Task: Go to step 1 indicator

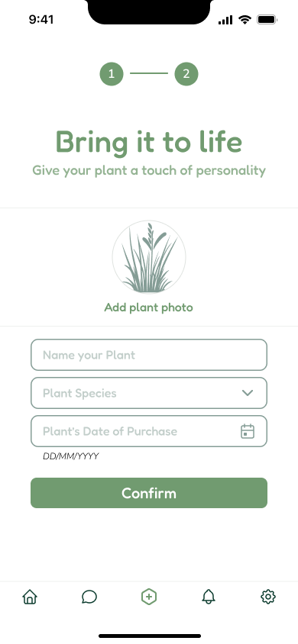Action: (112, 74)
